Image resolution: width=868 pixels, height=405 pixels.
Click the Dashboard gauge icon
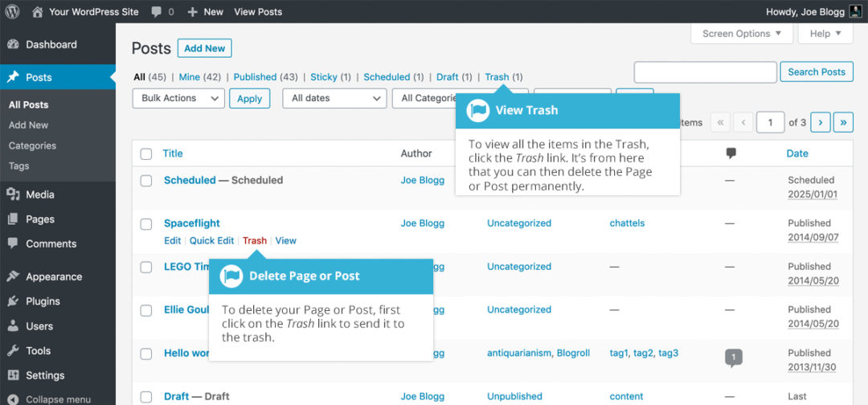14,44
